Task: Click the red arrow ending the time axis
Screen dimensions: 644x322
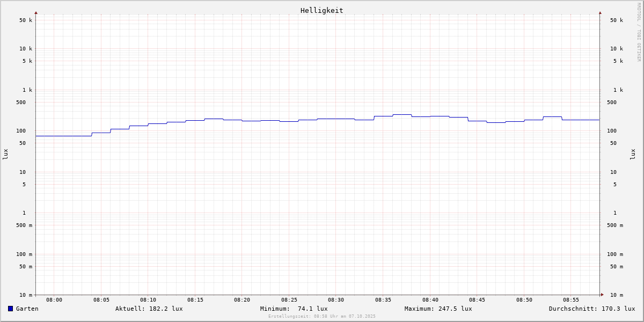Action: pyautogui.click(x=602, y=295)
